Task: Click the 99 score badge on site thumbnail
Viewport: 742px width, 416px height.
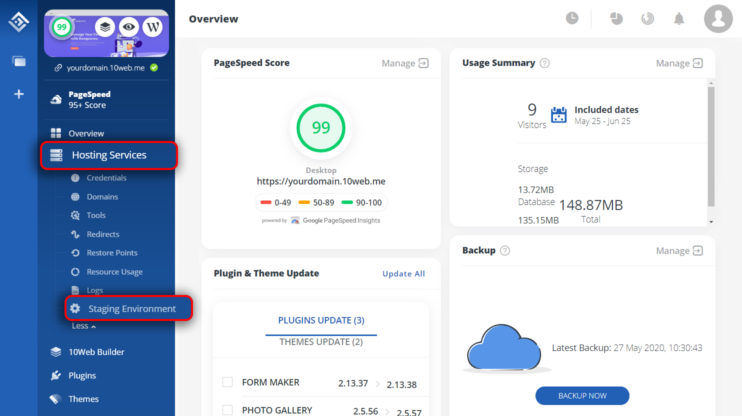Action: (62, 27)
